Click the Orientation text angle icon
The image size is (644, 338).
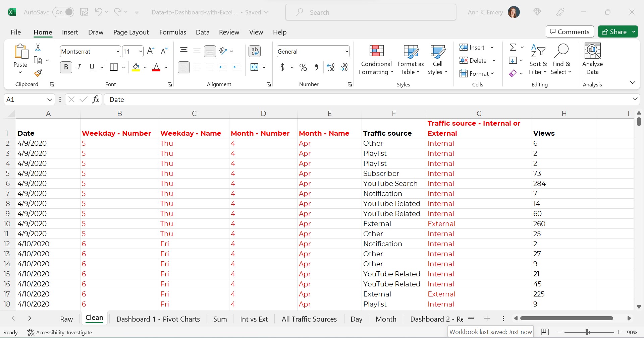[x=223, y=51]
